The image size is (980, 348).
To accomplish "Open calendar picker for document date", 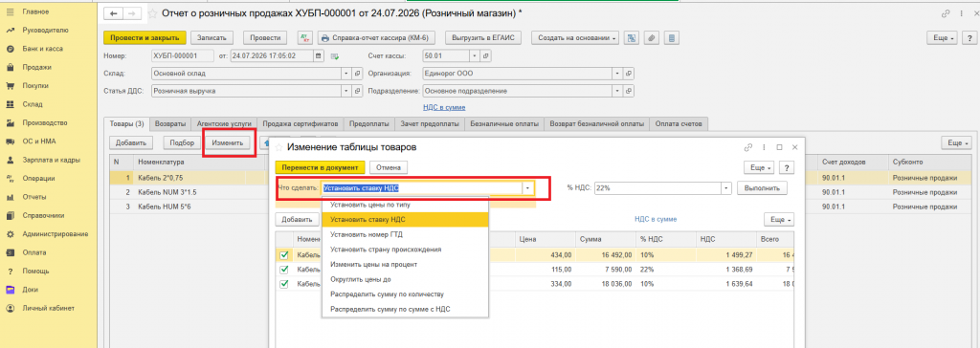I will click(319, 55).
